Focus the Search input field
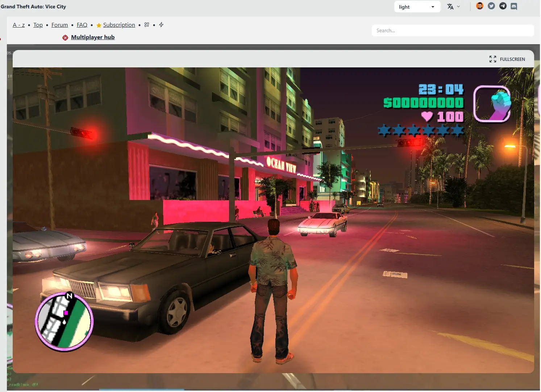The image size is (541, 392). coord(453,30)
